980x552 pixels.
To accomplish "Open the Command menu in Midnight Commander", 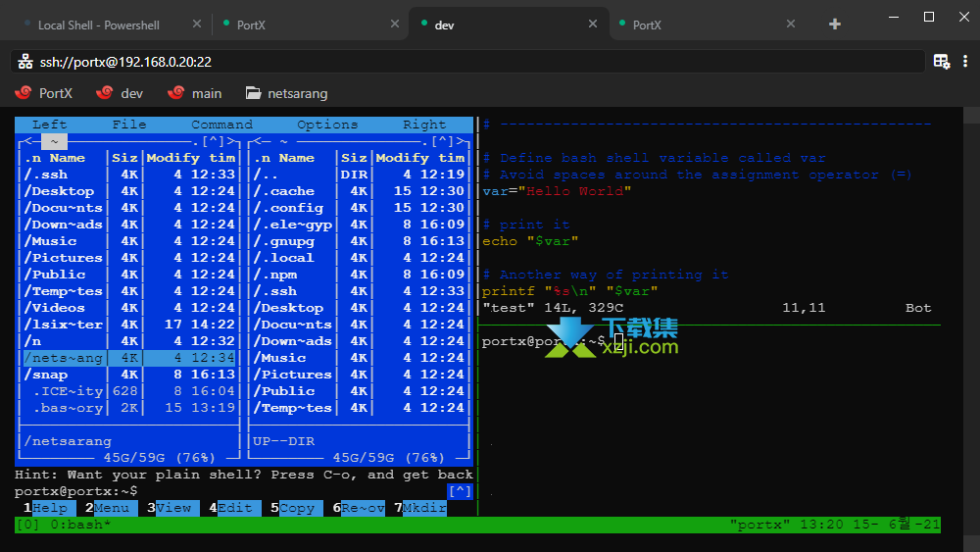I will [221, 125].
